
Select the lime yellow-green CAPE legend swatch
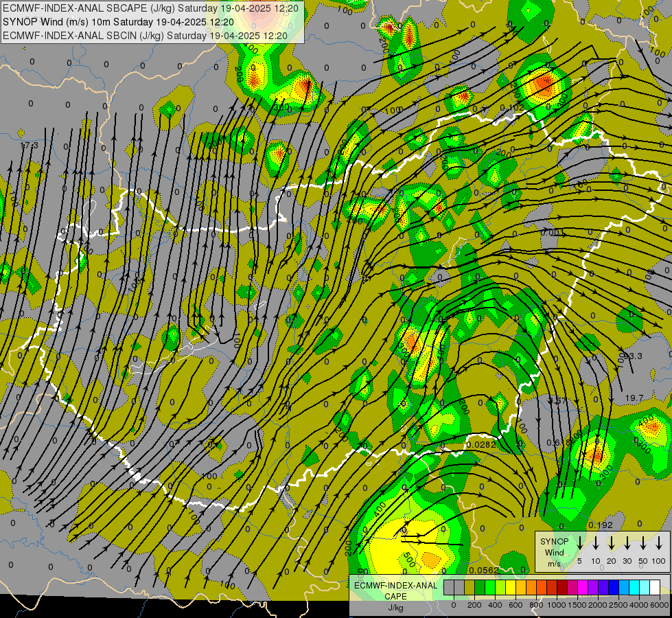tap(500, 587)
